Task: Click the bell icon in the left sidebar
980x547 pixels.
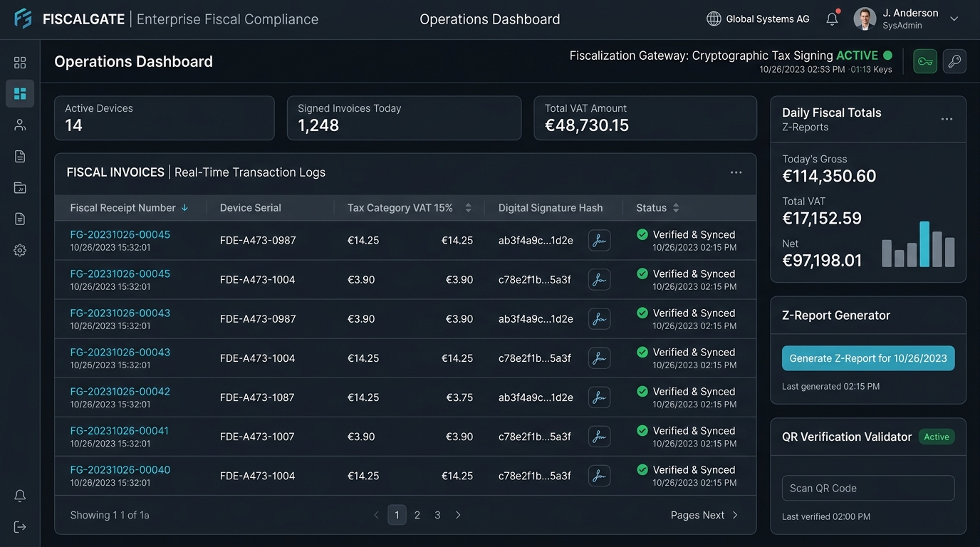Action: click(x=20, y=496)
